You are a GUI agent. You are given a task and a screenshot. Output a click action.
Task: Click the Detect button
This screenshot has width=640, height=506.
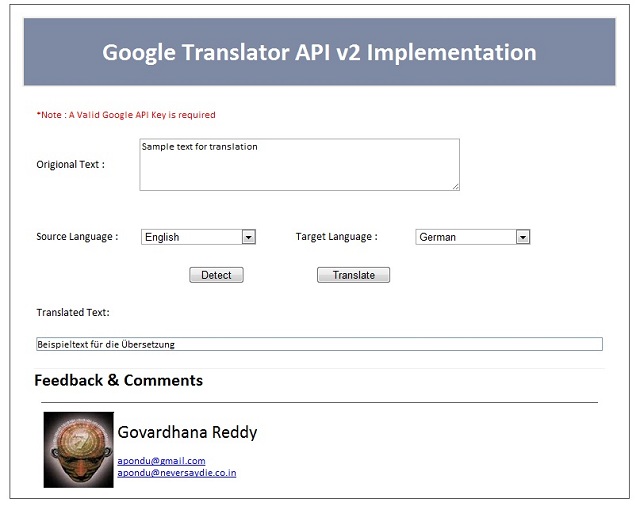[216, 275]
